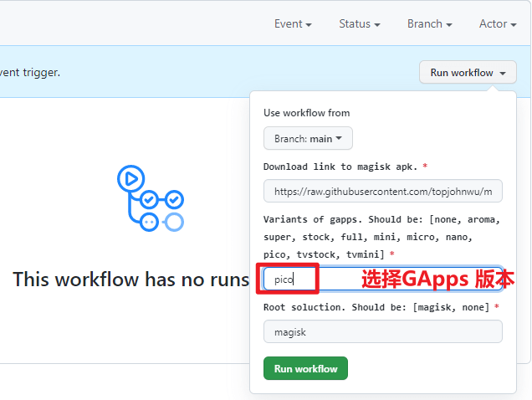The image size is (532, 400).
Task: Expand the Branch filter in the header
Action: (x=429, y=23)
